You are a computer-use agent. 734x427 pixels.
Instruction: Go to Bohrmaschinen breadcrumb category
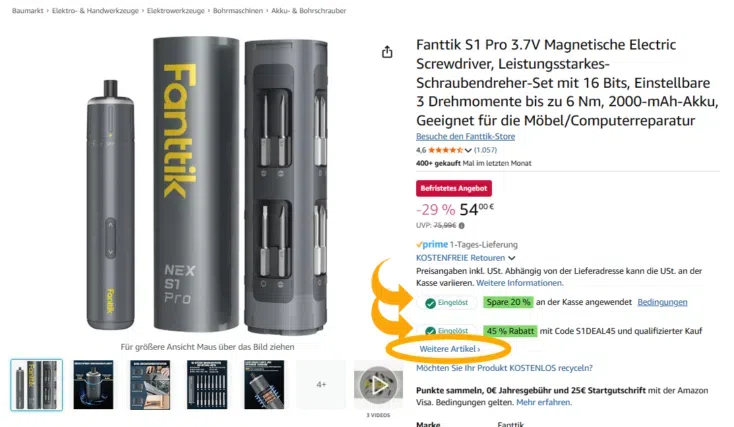tap(238, 11)
